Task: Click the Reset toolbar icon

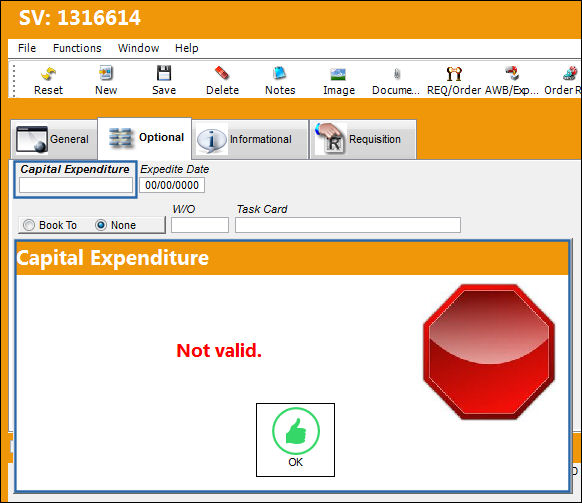Action: [48, 80]
